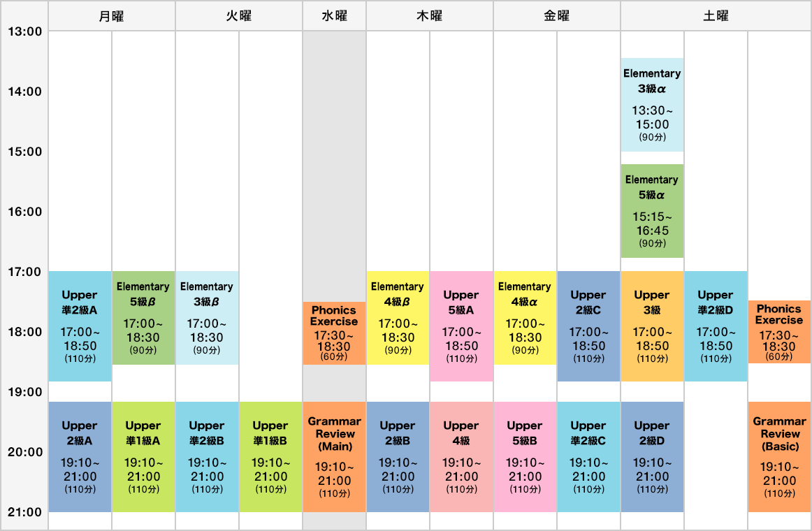Click the Upper 5級B class block

(x=525, y=456)
